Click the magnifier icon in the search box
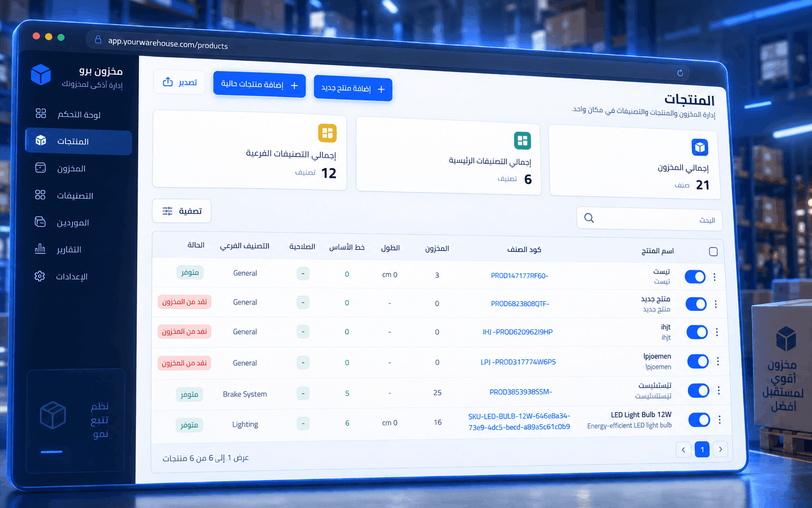The height and width of the screenshot is (508, 812). pyautogui.click(x=589, y=218)
